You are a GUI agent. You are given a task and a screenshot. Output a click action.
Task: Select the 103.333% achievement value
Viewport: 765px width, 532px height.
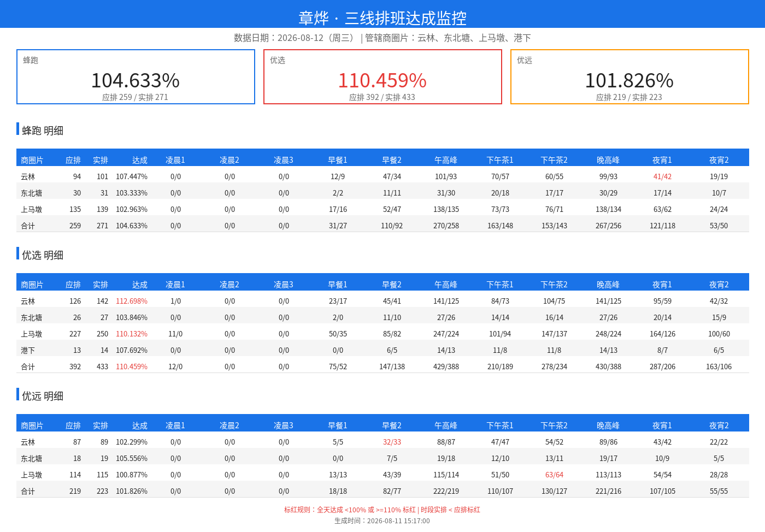[x=132, y=193]
